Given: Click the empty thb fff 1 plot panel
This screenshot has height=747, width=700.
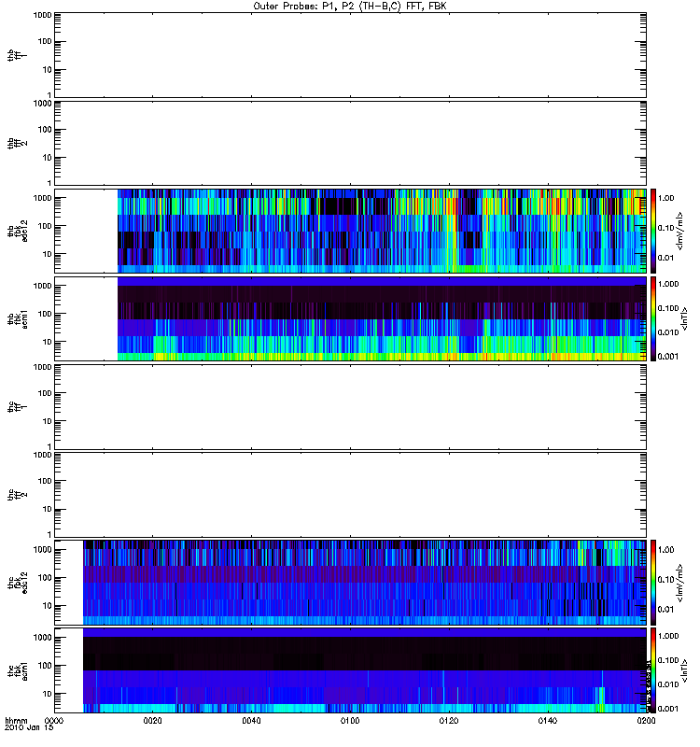Looking at the screenshot, I should pos(351,55).
